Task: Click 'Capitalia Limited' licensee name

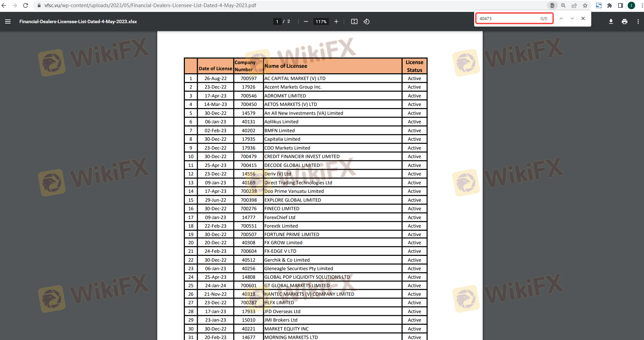Action: 282,139
